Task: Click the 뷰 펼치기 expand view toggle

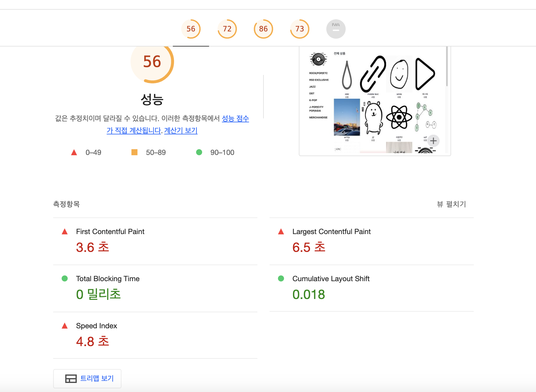Action: tap(451, 204)
